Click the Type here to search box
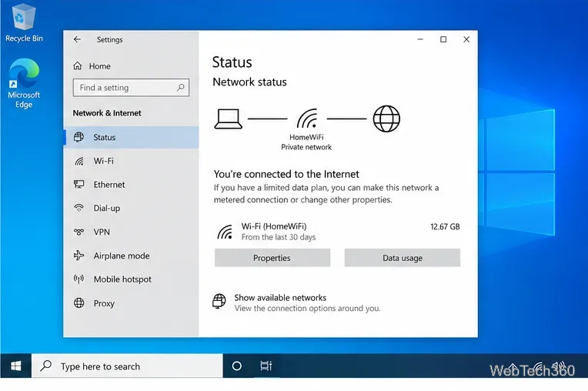The width and height of the screenshot is (588, 391). [x=127, y=366]
